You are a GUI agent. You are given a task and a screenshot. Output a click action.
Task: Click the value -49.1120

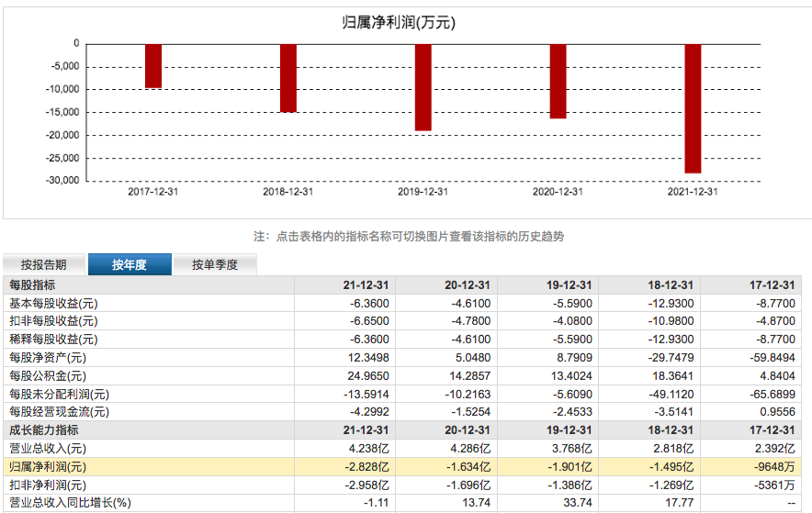671,394
